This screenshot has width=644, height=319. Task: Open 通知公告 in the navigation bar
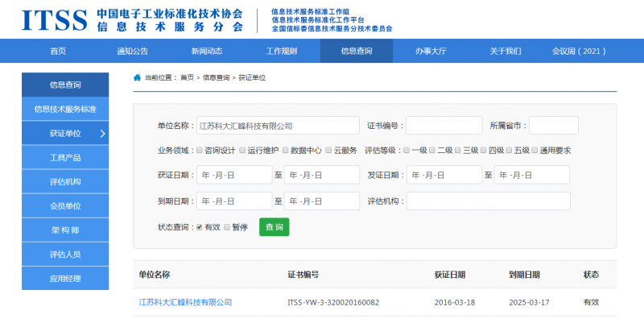point(132,51)
